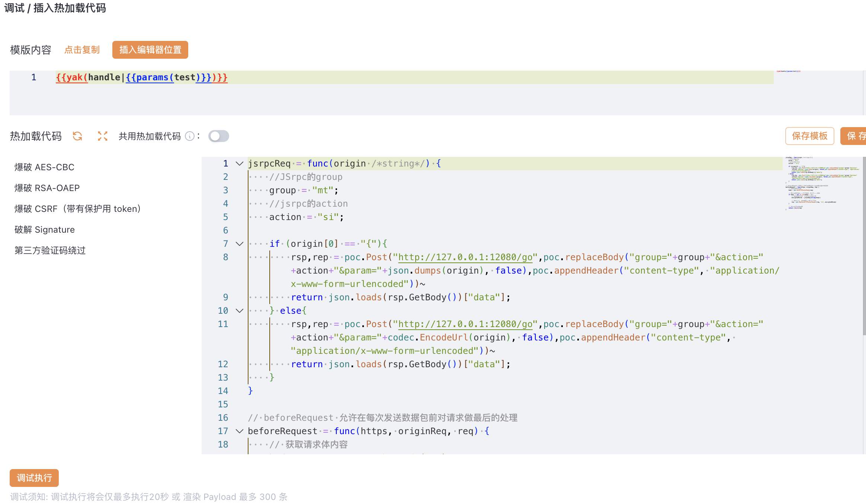Screen dimensions: 866x504
Task: Select the 爆破 AES-CBC template
Action: [x=44, y=167]
